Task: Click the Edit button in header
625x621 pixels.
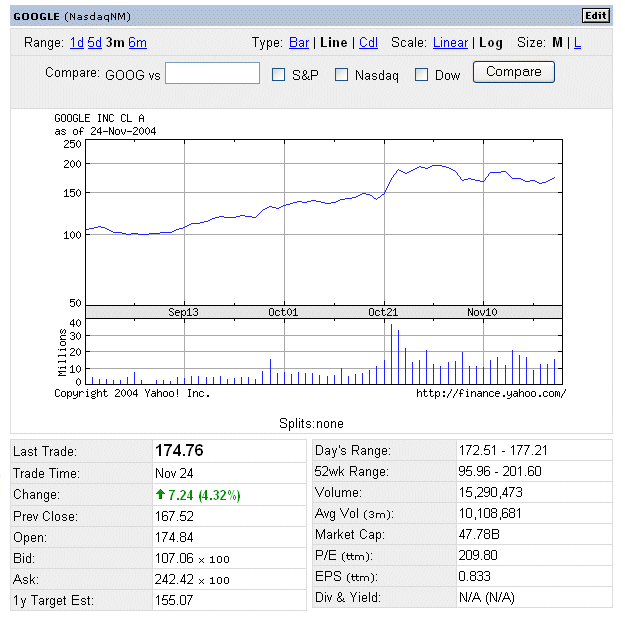Action: click(596, 16)
